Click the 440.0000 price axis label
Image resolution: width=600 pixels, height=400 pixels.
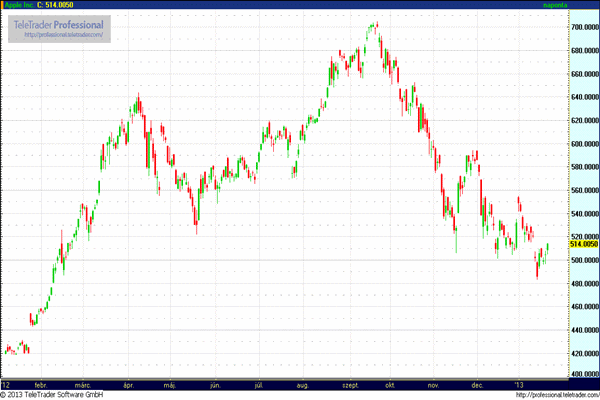(x=583, y=329)
